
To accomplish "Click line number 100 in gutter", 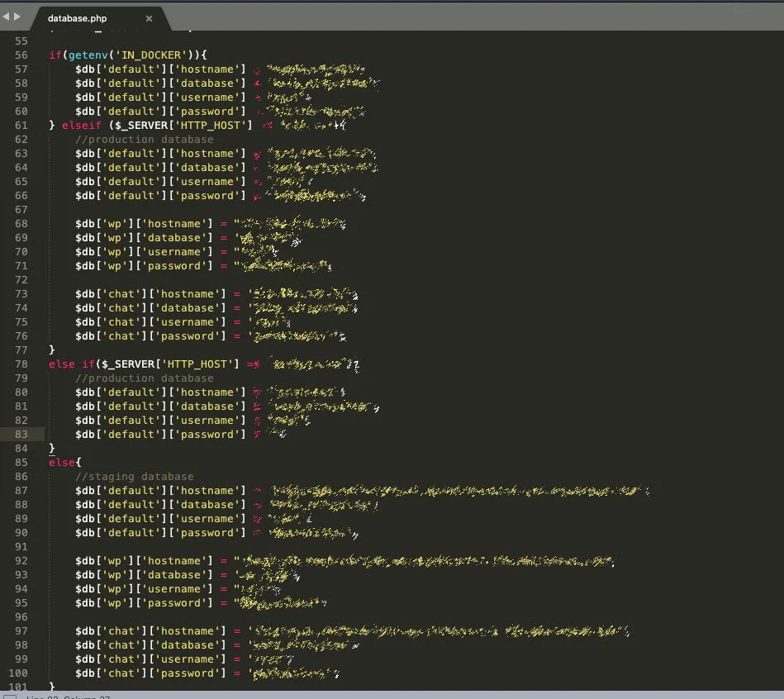I will [18, 673].
